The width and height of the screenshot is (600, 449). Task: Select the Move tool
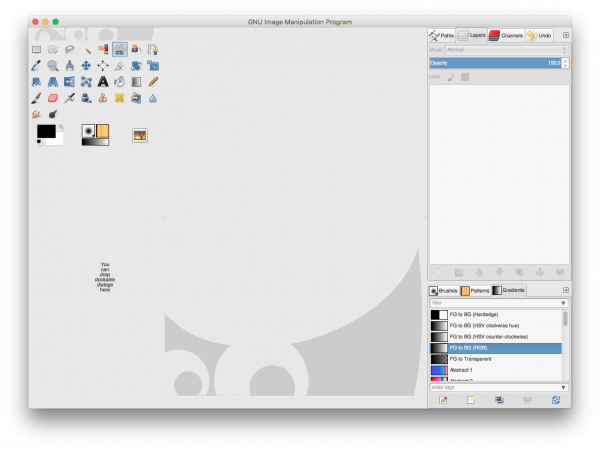(86, 66)
